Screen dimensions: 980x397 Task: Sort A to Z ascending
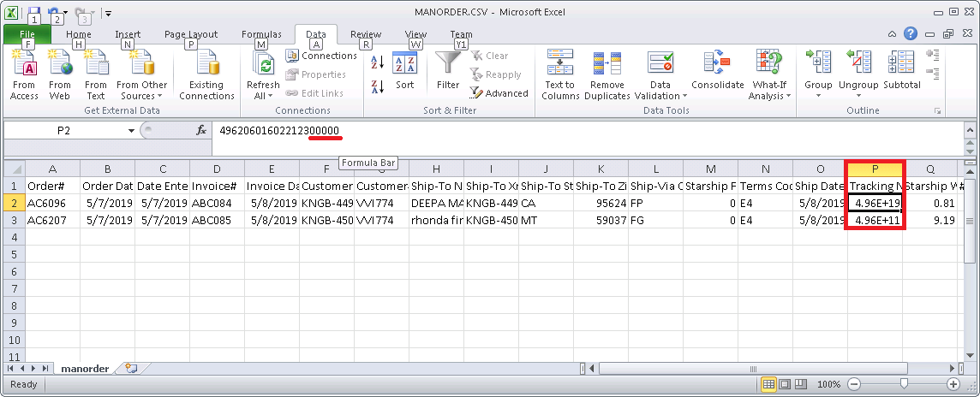coord(378,62)
